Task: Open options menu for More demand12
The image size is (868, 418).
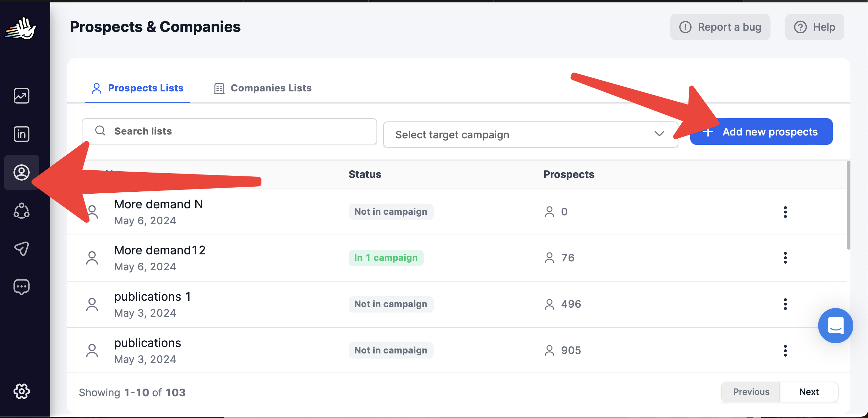Action: tap(785, 258)
